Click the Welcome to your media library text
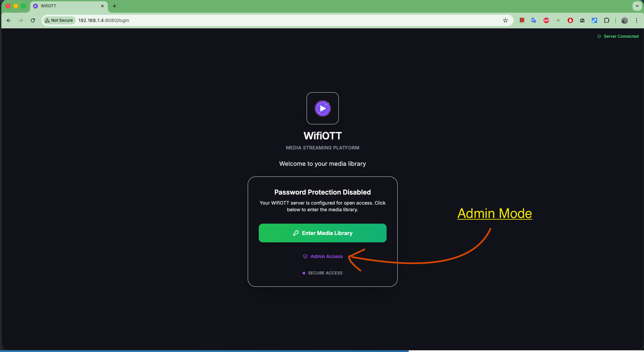Viewport: 644px width, 352px height. (x=323, y=164)
